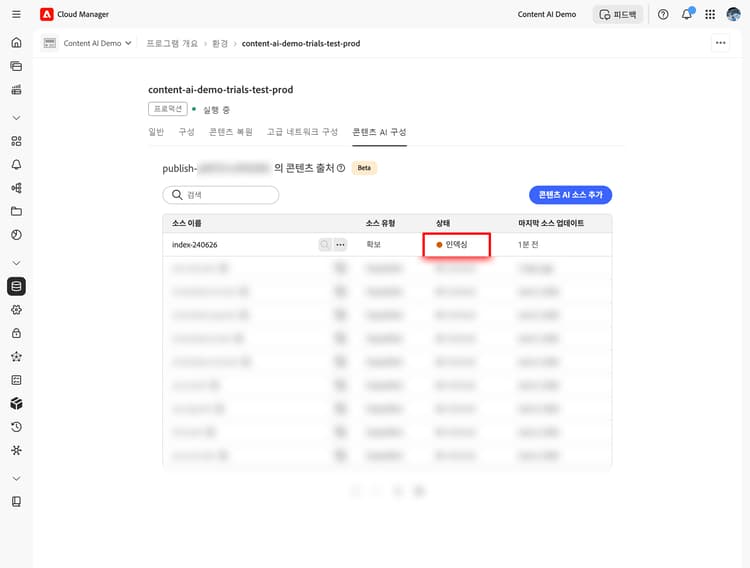Click the 프로덕션 environment badge
Screen dimensions: 750x568
pyautogui.click(x=168, y=109)
